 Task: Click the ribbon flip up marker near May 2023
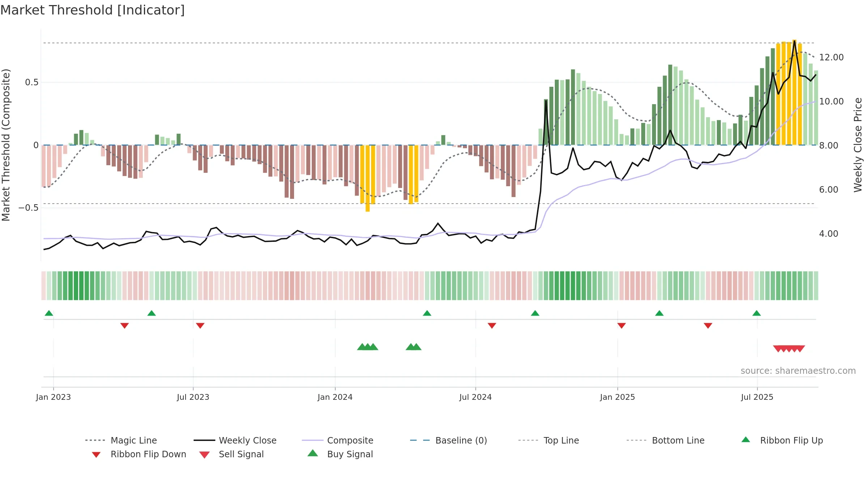(152, 313)
